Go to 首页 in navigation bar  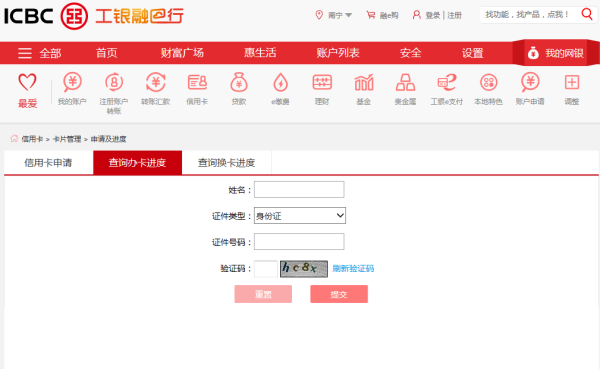tap(106, 53)
